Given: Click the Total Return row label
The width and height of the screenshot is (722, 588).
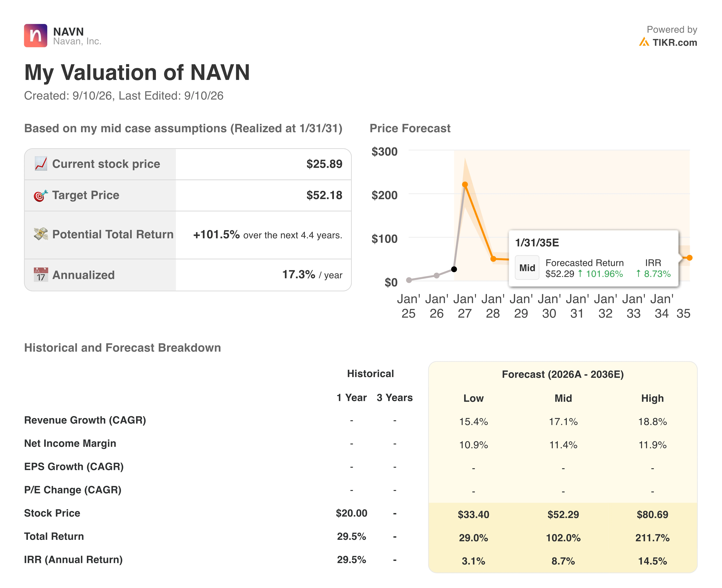Looking at the screenshot, I should click(x=54, y=537).
